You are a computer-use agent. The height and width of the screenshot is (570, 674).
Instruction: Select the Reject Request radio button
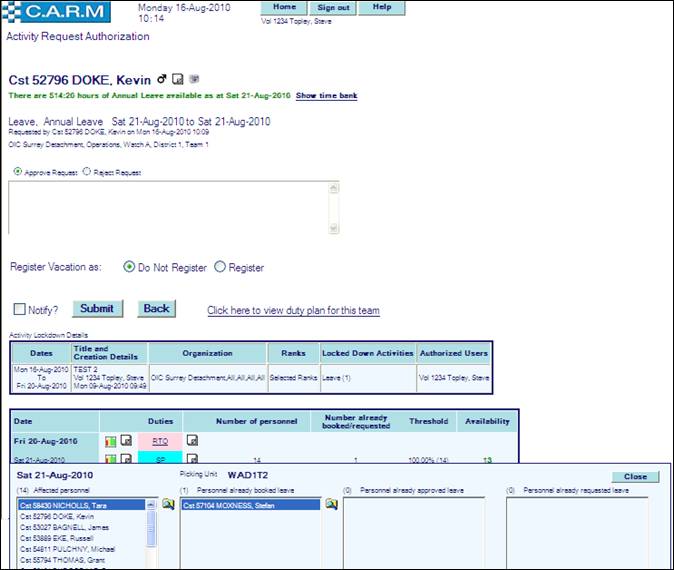tap(87, 172)
